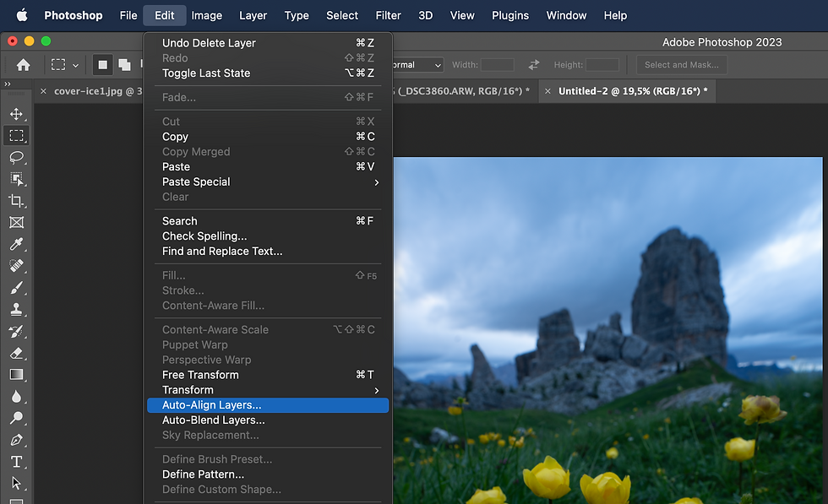The height and width of the screenshot is (504, 828).
Task: Select the History Brush tool
Action: (16, 331)
